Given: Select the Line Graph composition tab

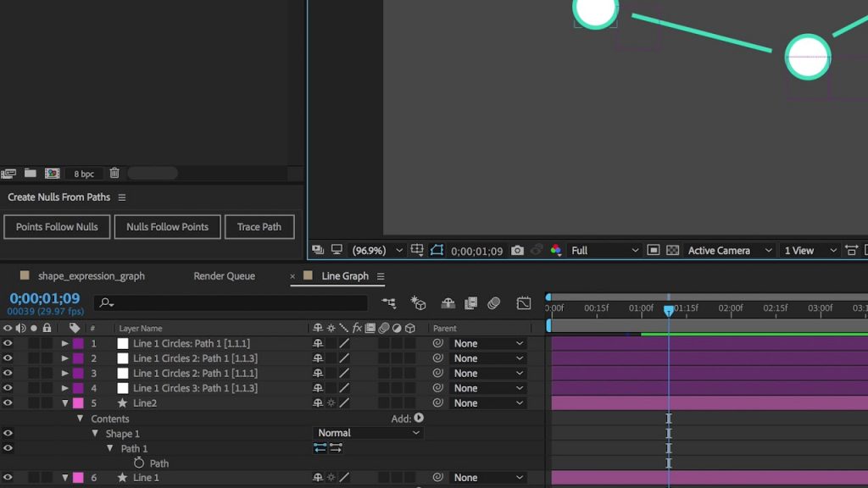Looking at the screenshot, I should [345, 275].
